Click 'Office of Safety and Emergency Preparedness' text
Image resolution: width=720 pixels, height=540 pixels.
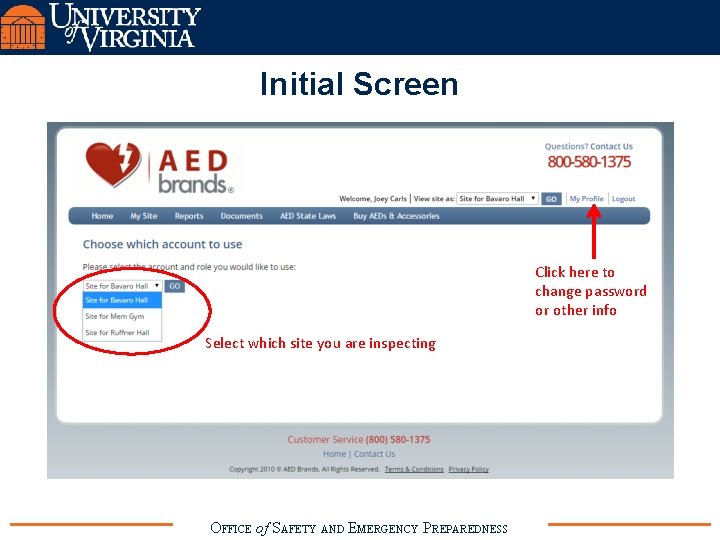click(359, 528)
